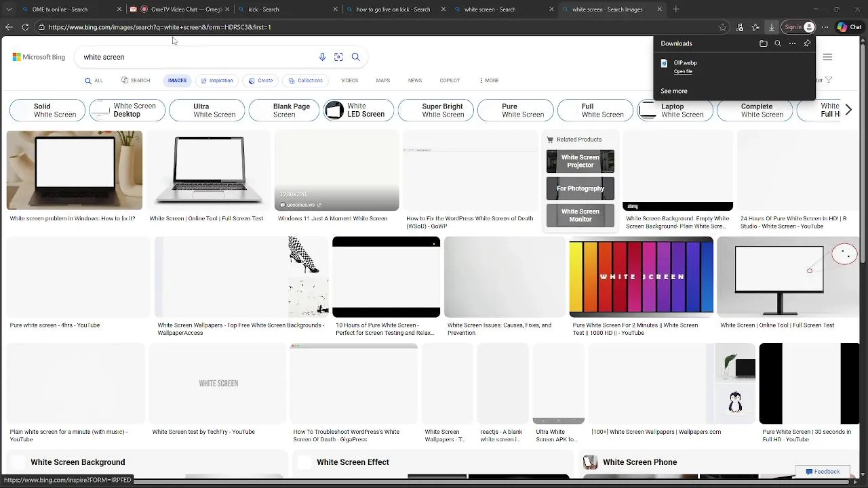View site information lock icon in address bar

[41, 27]
